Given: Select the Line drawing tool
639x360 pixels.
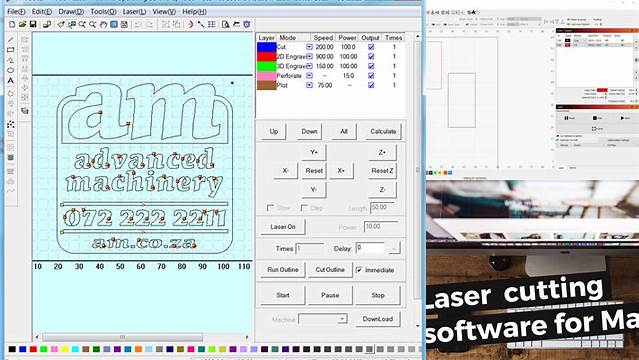Looking at the screenshot, I should [x=11, y=40].
